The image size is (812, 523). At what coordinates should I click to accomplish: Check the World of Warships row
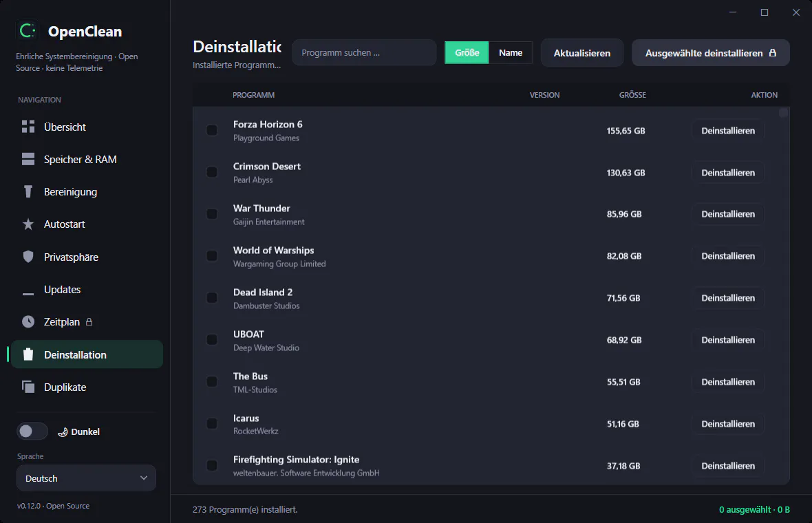pyautogui.click(x=212, y=256)
